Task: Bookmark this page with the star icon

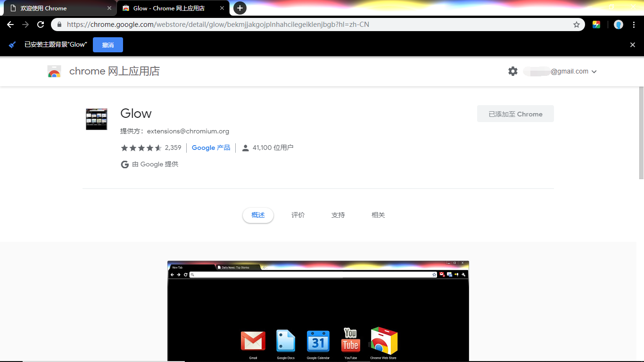Action: click(577, 25)
